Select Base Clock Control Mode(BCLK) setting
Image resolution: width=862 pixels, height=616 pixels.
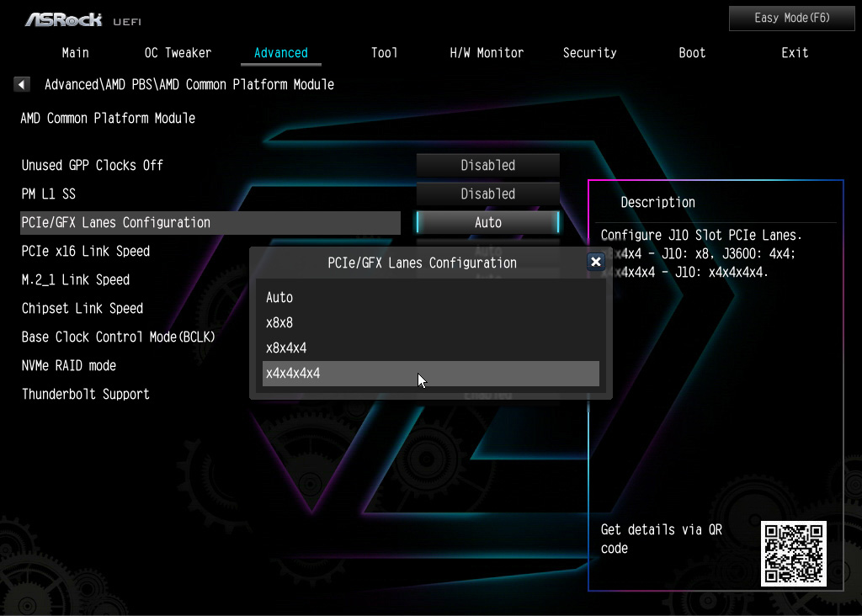click(x=118, y=337)
